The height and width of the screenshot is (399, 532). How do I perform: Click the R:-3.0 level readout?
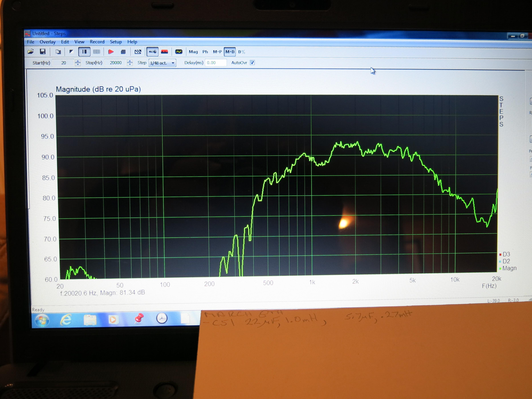coord(513,300)
